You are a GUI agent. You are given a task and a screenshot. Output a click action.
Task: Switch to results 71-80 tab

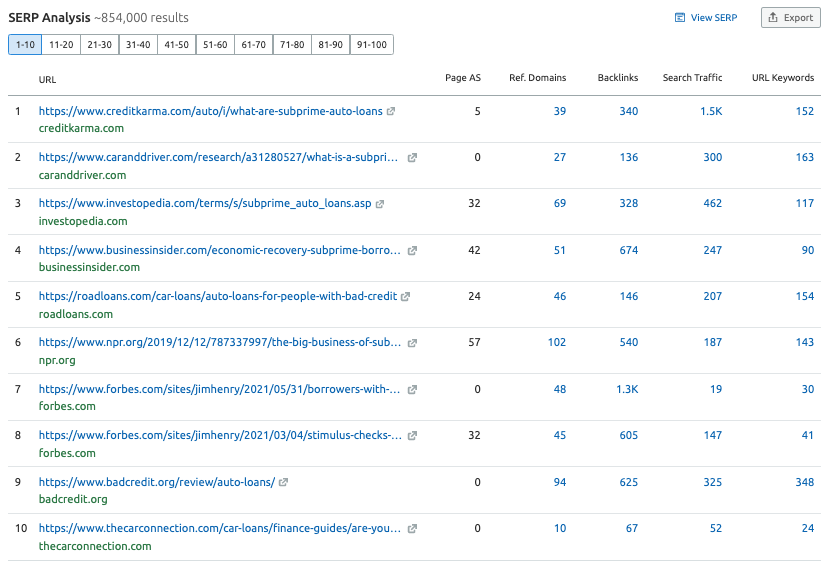292,45
